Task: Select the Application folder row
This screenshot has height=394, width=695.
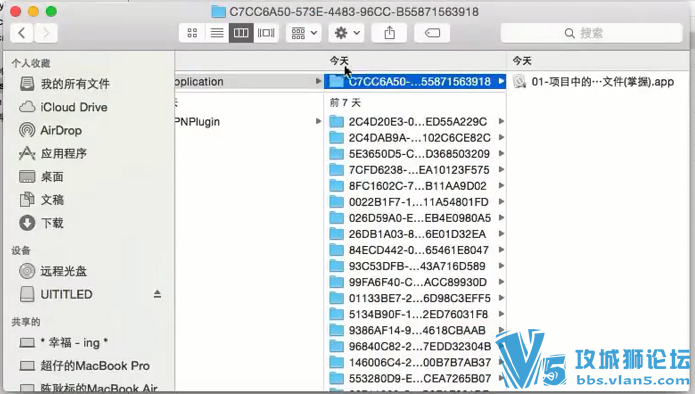Action: point(249,82)
